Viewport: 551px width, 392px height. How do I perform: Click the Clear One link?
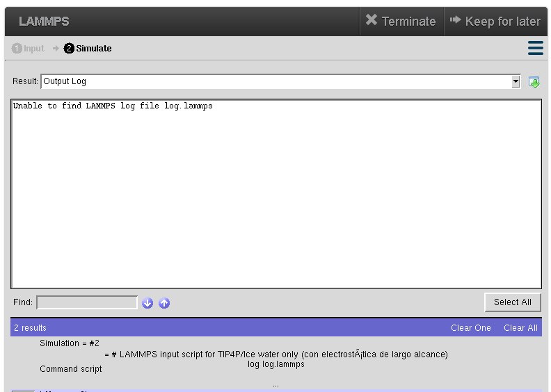(x=470, y=328)
